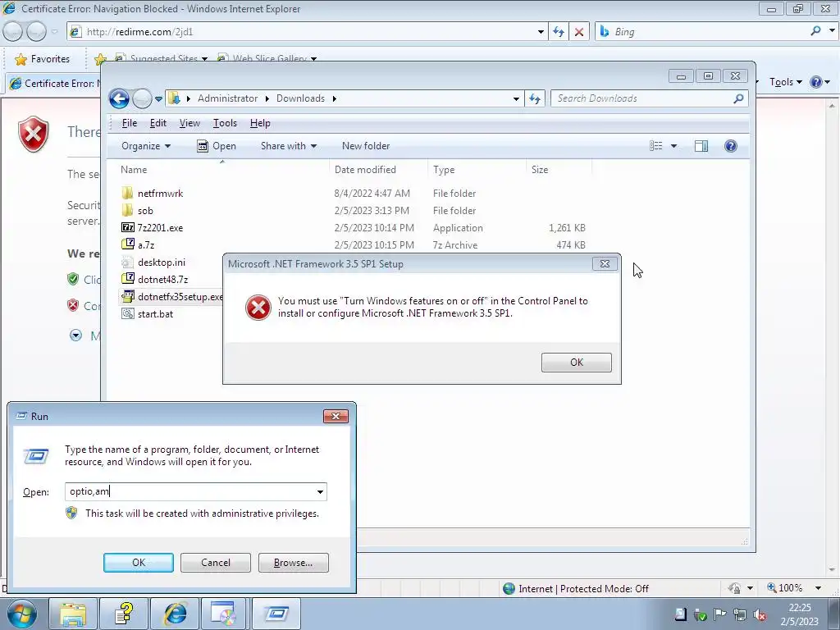Image resolution: width=840 pixels, height=630 pixels.
Task: Click the Explorer forward arrow button
Action: (143, 98)
